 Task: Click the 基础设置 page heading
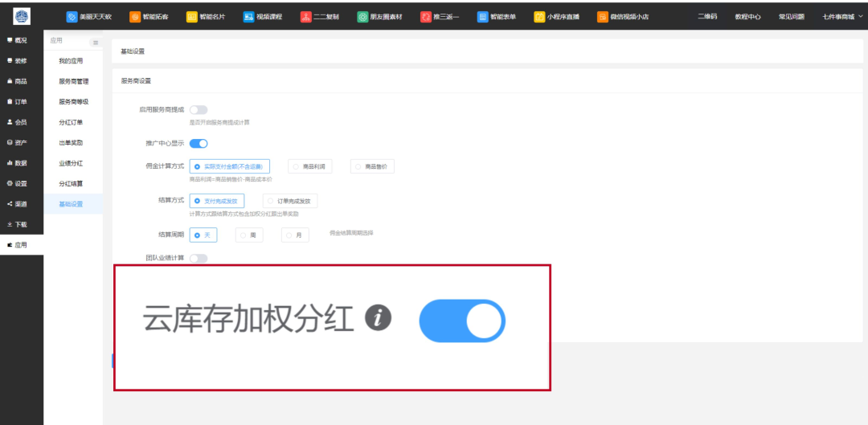(x=133, y=51)
